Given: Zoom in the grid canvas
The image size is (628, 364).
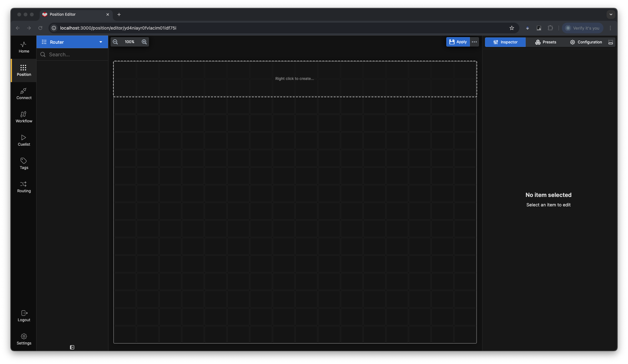Looking at the screenshot, I should coord(144,42).
